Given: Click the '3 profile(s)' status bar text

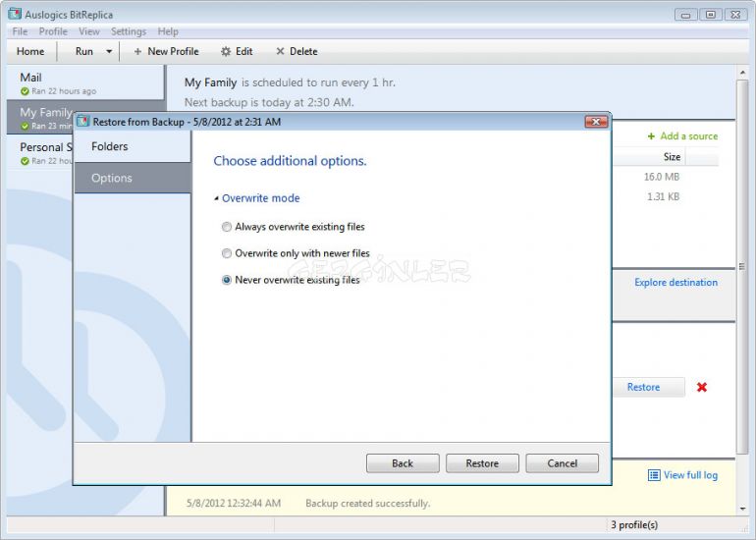Looking at the screenshot, I should click(634, 524).
